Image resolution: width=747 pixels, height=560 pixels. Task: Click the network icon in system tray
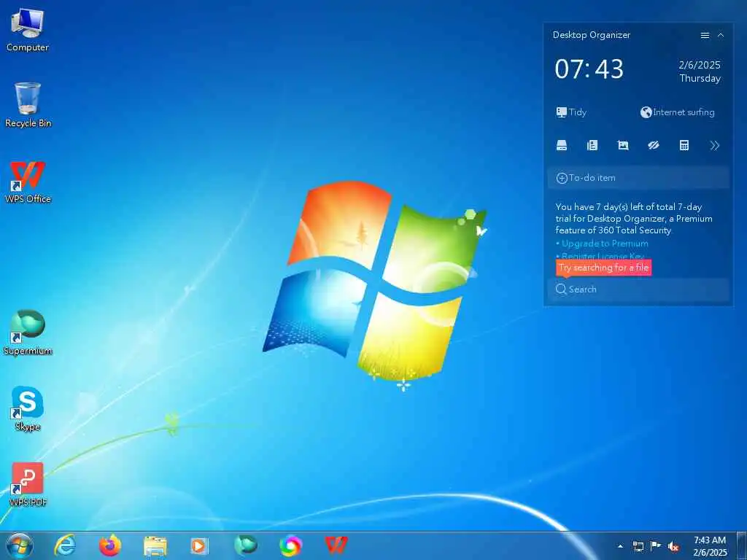click(x=638, y=546)
